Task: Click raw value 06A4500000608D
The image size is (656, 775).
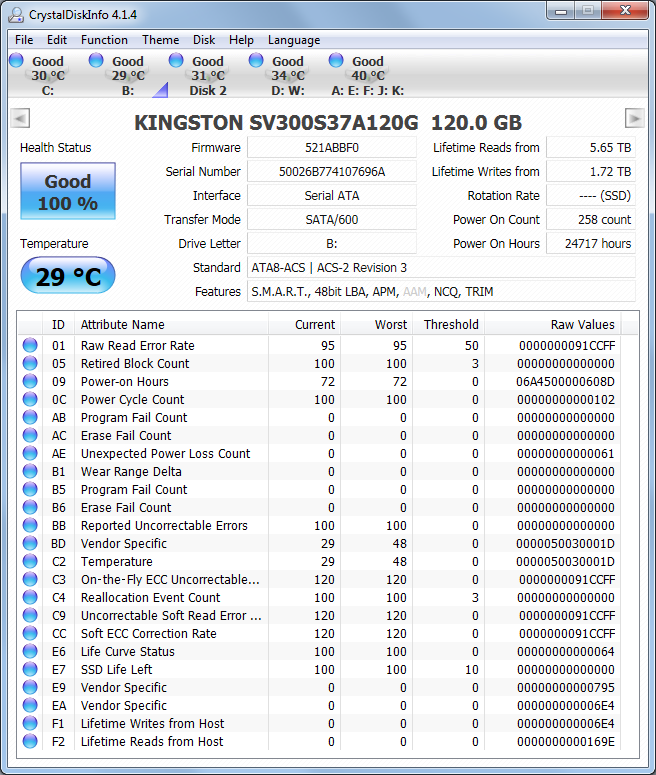Action: tap(565, 382)
